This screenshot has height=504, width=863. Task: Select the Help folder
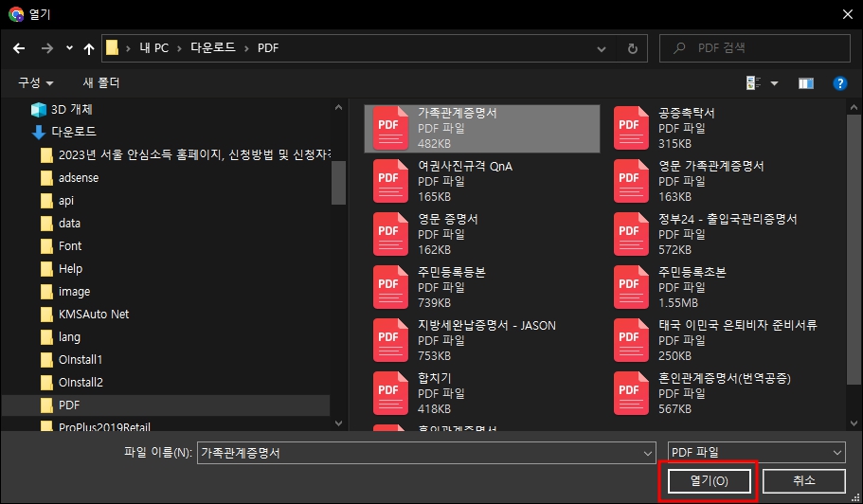point(70,268)
